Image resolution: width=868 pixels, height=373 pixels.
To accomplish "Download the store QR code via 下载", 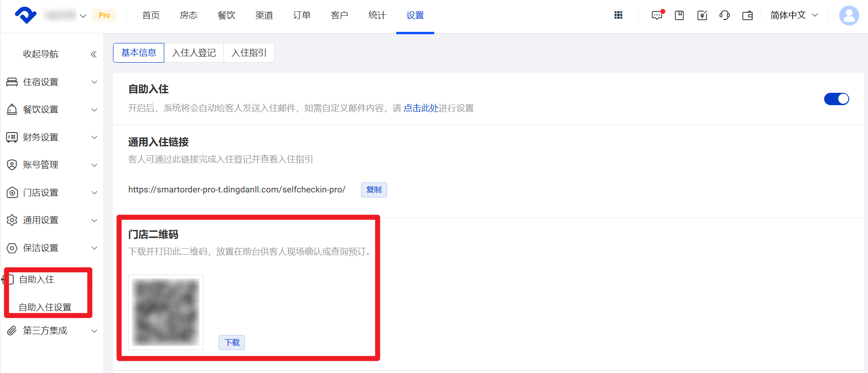I will pos(232,342).
